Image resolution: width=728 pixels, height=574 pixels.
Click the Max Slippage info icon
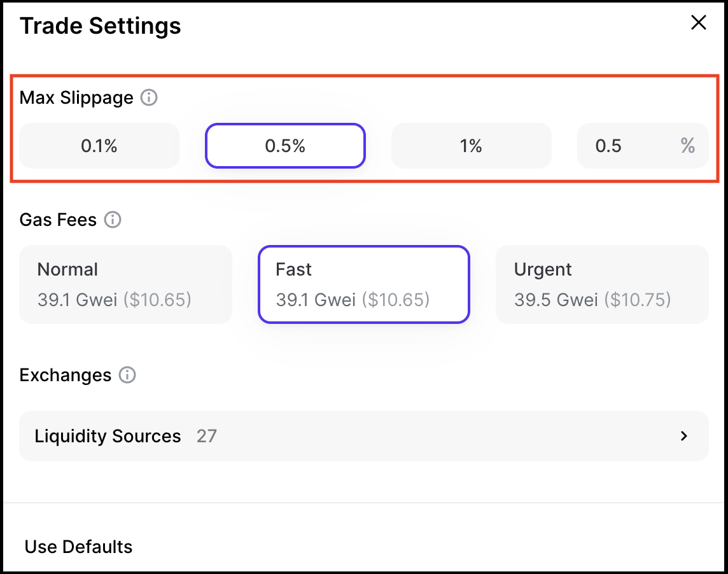pyautogui.click(x=149, y=98)
